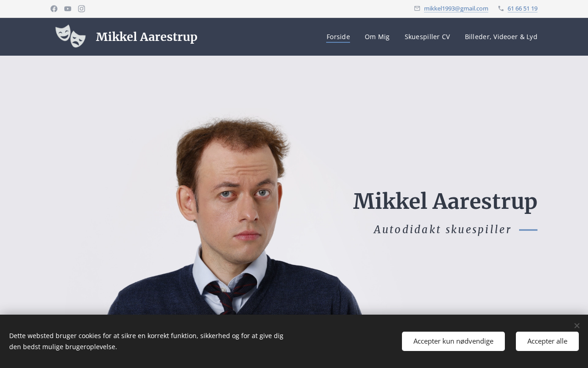Open the Facebook social icon
This screenshot has width=588, height=368.
coord(54,9)
